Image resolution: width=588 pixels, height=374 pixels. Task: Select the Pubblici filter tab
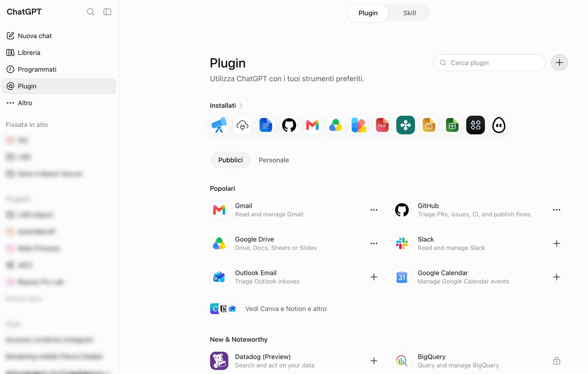click(231, 160)
